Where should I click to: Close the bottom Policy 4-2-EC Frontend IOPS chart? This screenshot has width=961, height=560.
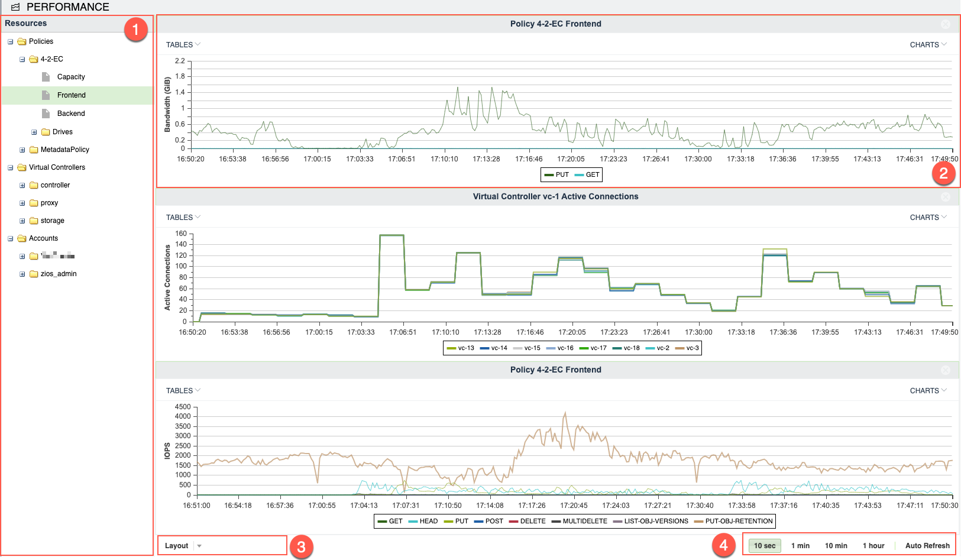[946, 370]
